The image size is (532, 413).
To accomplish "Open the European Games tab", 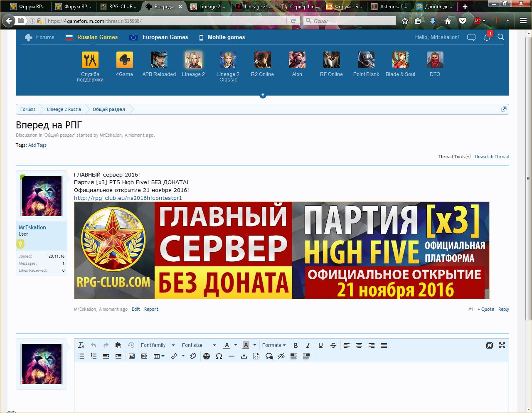I will click(165, 37).
